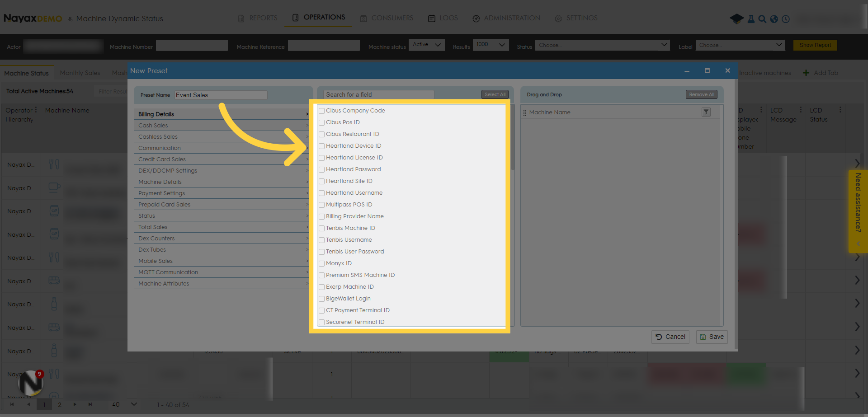This screenshot has height=417, width=868.
Task: Tick the Multipass POS ID checkbox
Action: coord(321,205)
